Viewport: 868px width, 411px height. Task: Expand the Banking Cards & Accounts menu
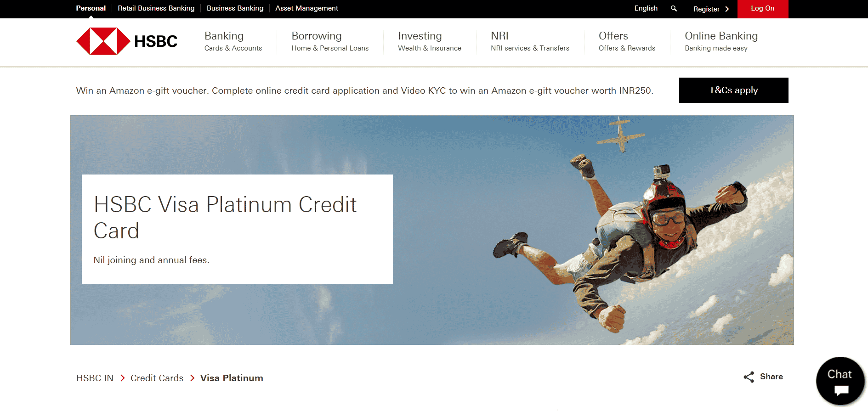click(233, 41)
